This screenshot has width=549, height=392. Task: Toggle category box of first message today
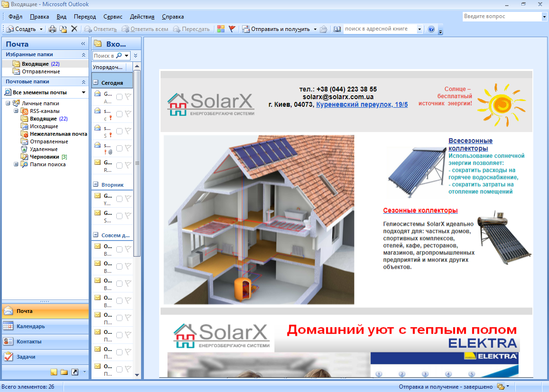119,97
